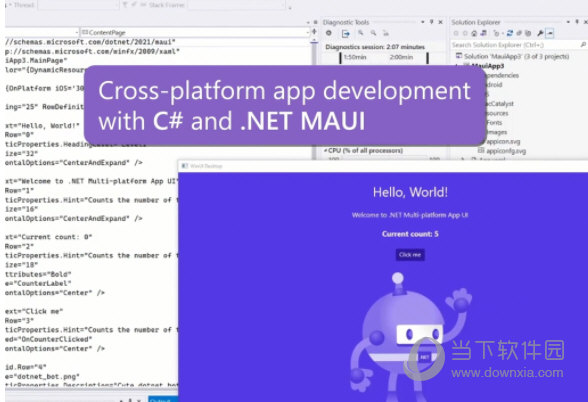588x402 pixels.
Task: Click code line Source="dotnet_bot.png"
Action: point(42,376)
